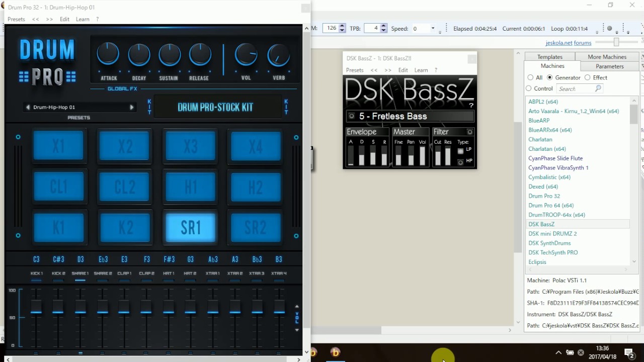The image size is (644, 362).
Task: Select the All machines radio button
Action: tap(530, 77)
